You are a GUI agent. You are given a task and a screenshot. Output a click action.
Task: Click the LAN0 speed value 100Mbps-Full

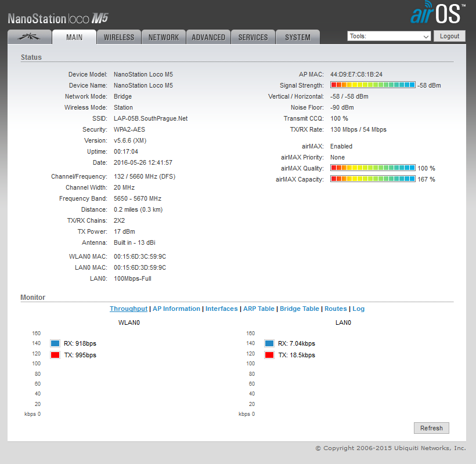[x=132, y=279]
